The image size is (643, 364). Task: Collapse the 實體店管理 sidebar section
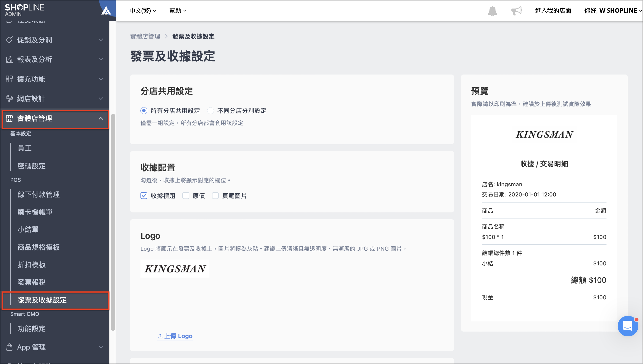55,119
